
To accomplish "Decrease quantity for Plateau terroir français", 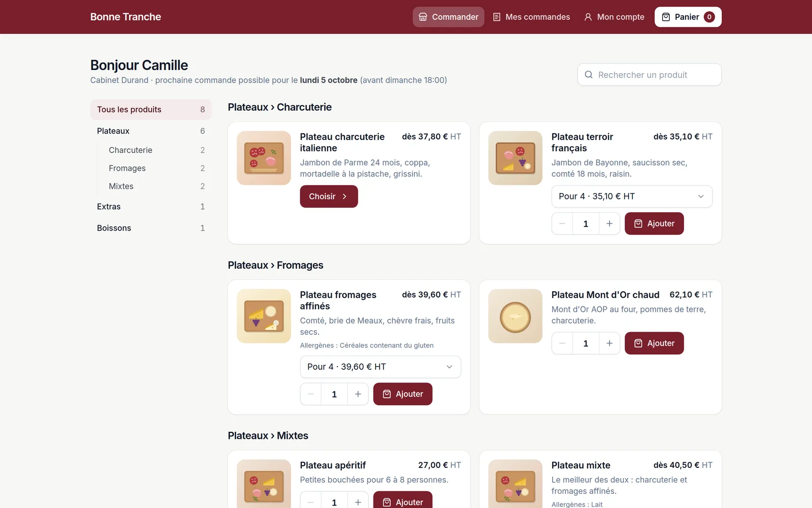I will 562,224.
